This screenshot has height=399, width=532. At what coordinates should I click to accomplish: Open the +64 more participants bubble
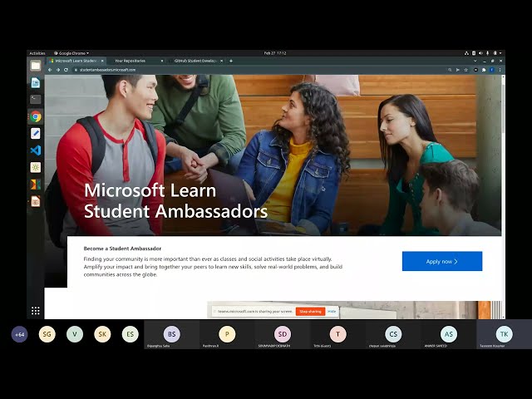(x=19, y=334)
